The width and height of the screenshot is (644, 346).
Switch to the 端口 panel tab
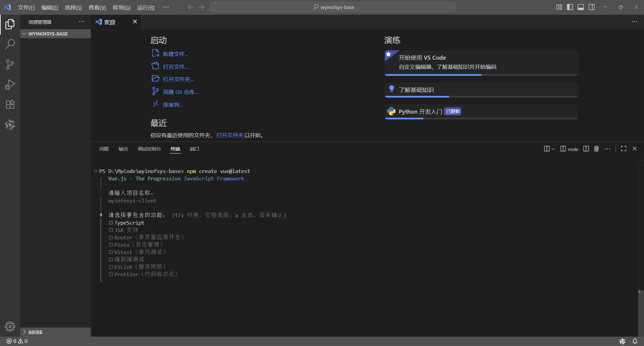(195, 149)
